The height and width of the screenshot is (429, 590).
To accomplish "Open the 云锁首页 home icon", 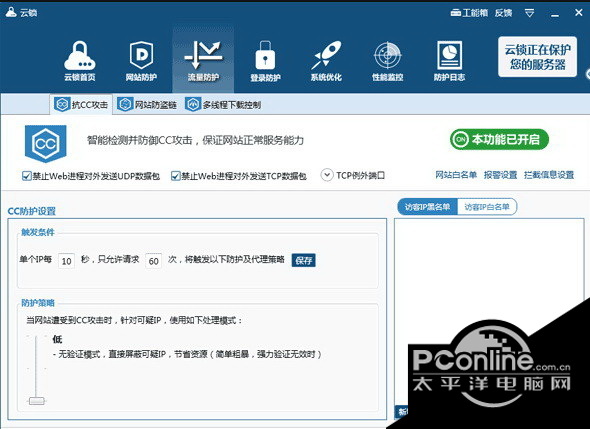I will 79,60.
